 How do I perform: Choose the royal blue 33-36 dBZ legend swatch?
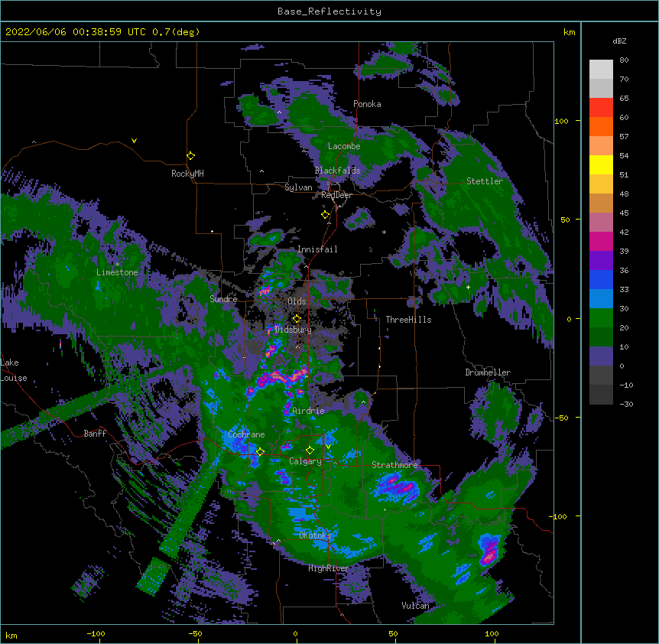point(601,279)
